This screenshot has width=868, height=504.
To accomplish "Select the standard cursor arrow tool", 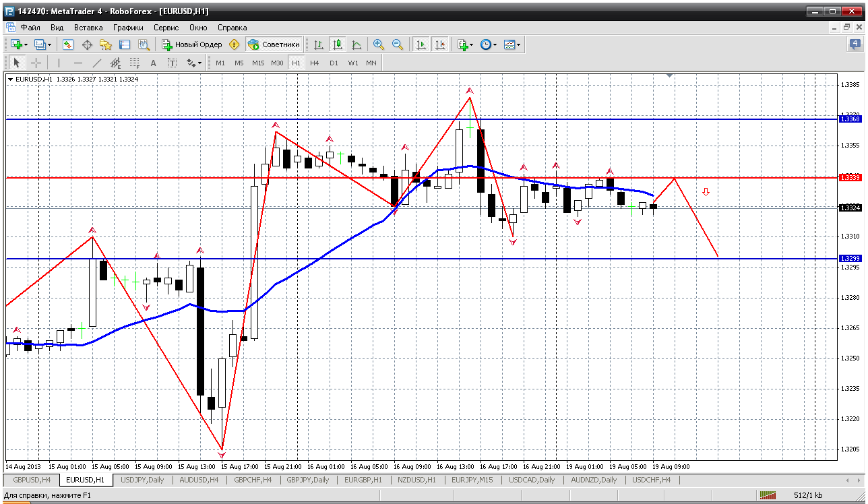I will [x=17, y=63].
